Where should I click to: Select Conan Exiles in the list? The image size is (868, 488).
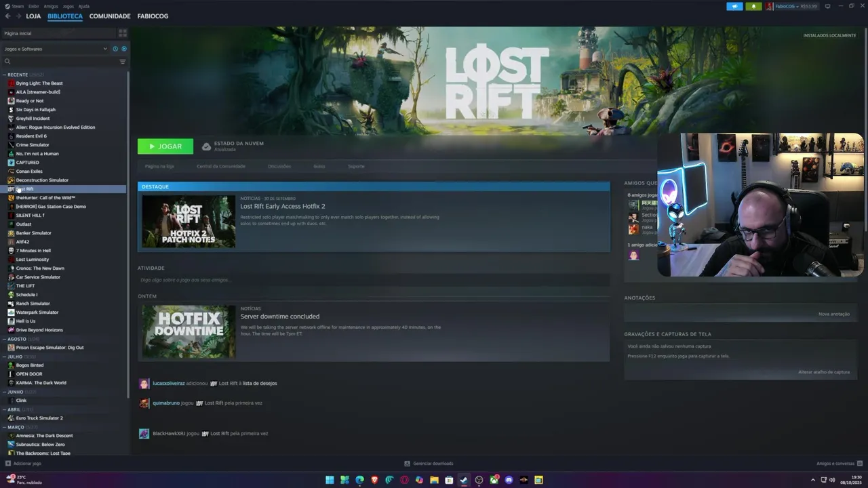(29, 171)
